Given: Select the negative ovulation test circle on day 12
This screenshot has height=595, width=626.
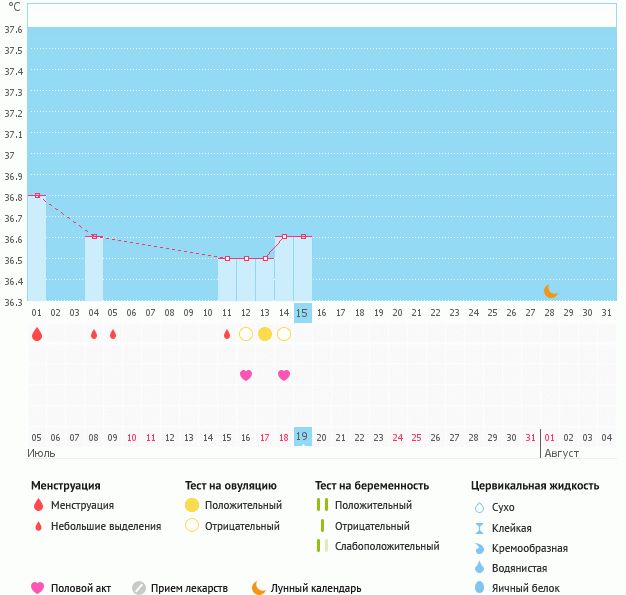Looking at the screenshot, I should coord(246,334).
